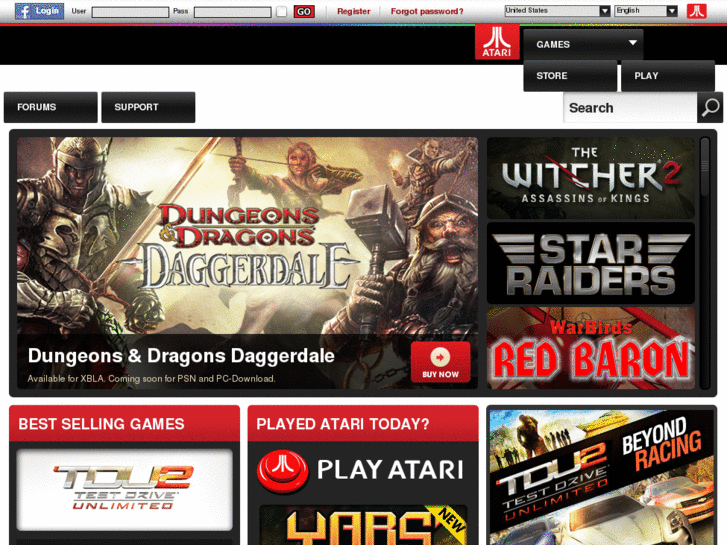Select the WarBirds Red Baron thumbnail
The image size is (727, 545).
[x=590, y=348]
